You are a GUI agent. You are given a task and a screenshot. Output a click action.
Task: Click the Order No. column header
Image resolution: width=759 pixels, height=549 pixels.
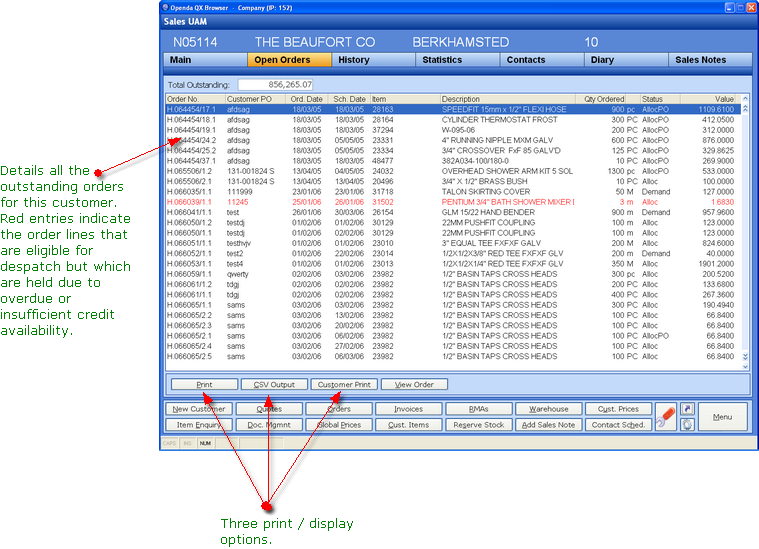196,99
